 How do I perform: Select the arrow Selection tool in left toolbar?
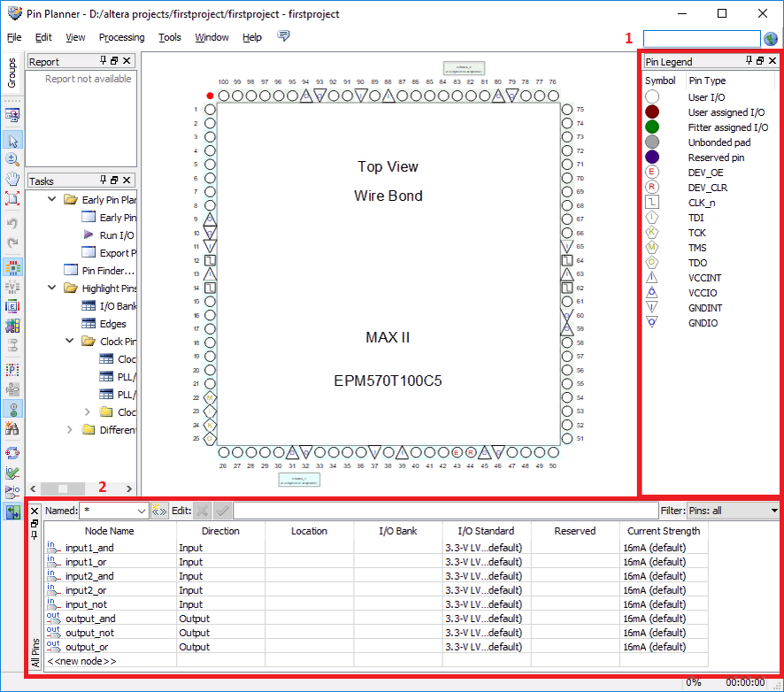pos(12,141)
